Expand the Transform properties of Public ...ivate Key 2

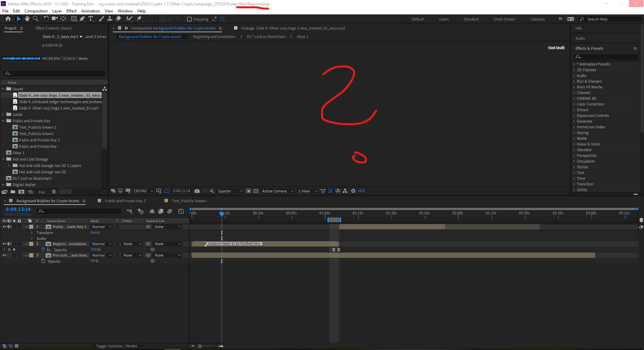(x=32, y=233)
